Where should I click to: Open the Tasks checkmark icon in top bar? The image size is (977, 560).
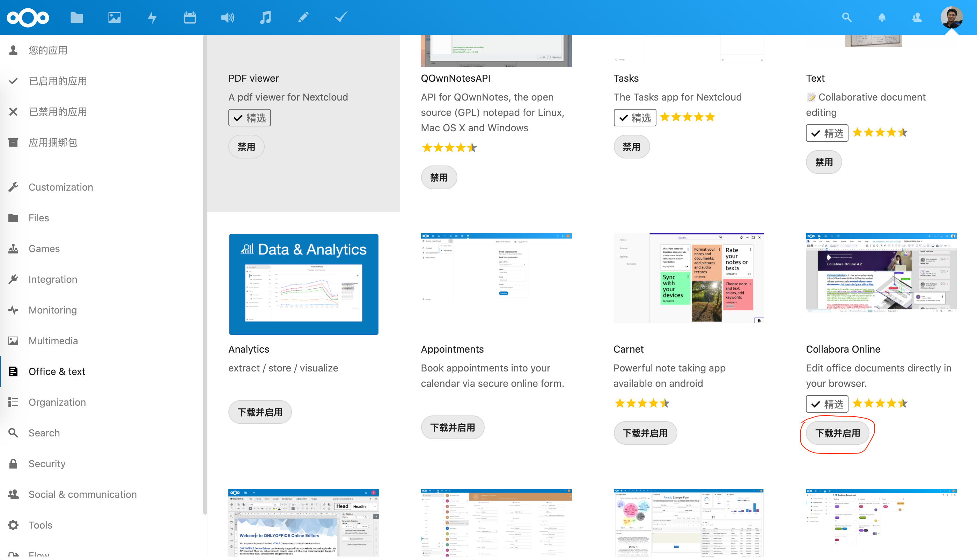(341, 17)
